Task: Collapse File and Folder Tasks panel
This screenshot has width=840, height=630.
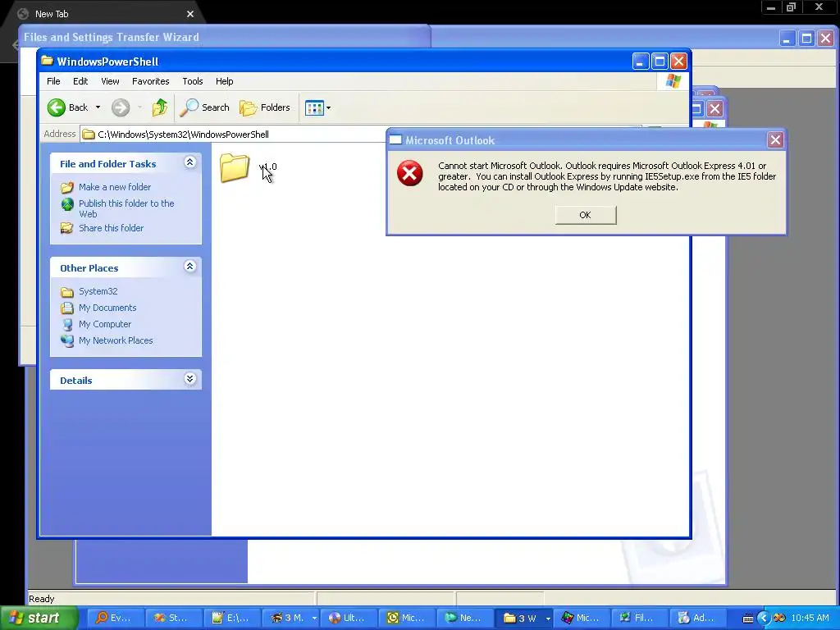Action: [x=189, y=162]
